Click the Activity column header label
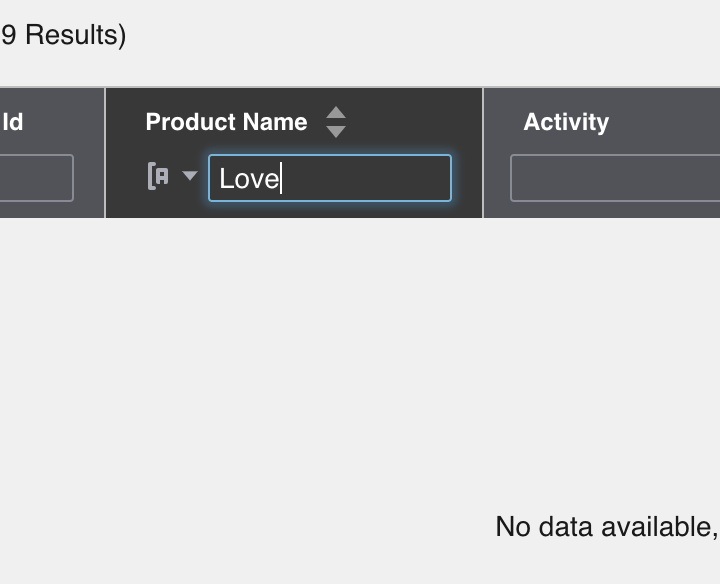 [566, 122]
